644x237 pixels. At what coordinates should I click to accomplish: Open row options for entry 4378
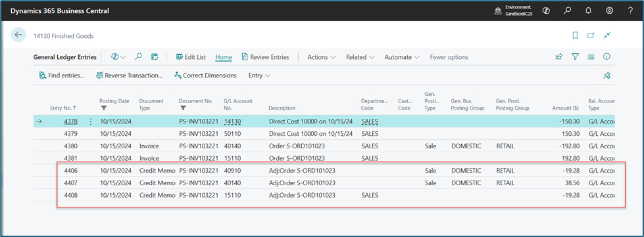click(x=91, y=121)
